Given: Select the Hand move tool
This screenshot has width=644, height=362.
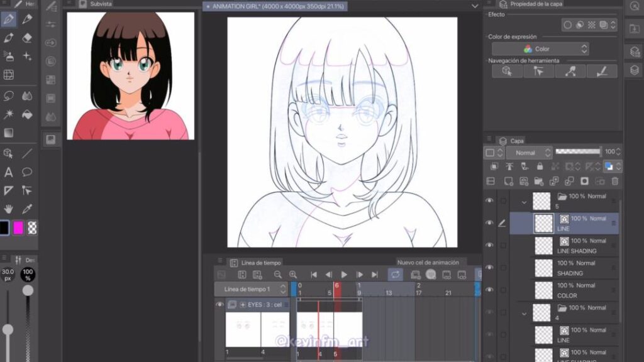Looking at the screenshot, I should tap(9, 209).
